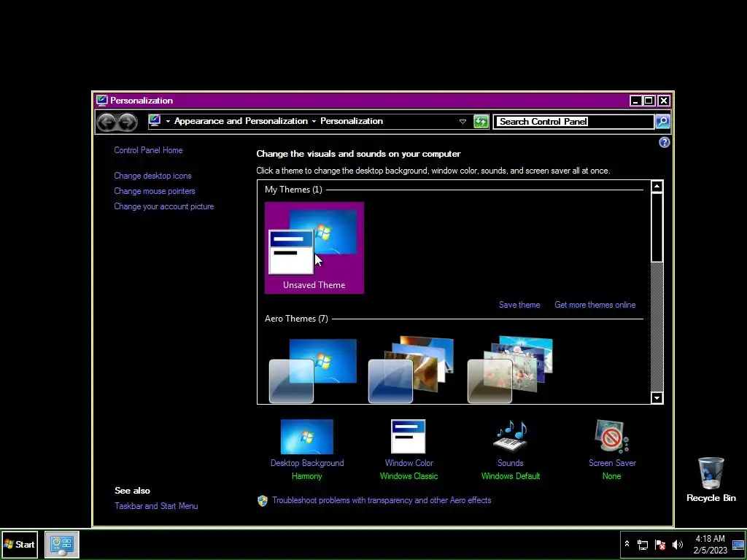Click the Harmony background name text
This screenshot has height=560, width=747.
[307, 476]
